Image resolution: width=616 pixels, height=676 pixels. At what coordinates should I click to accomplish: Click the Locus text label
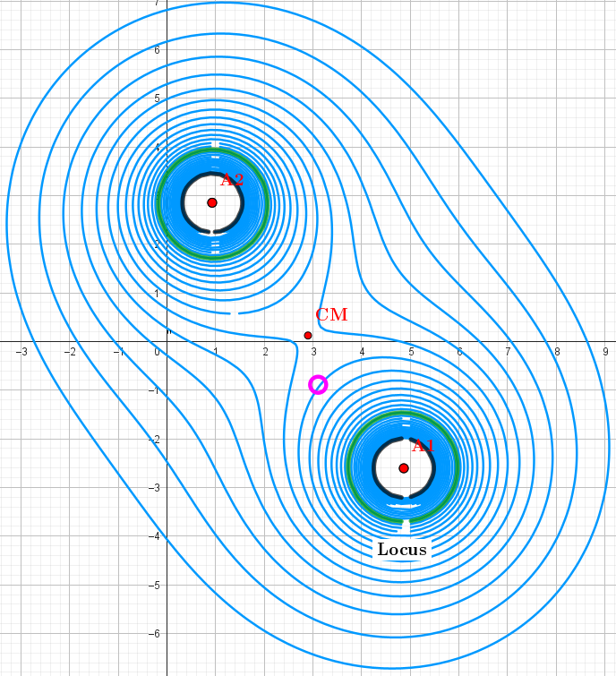coord(402,549)
